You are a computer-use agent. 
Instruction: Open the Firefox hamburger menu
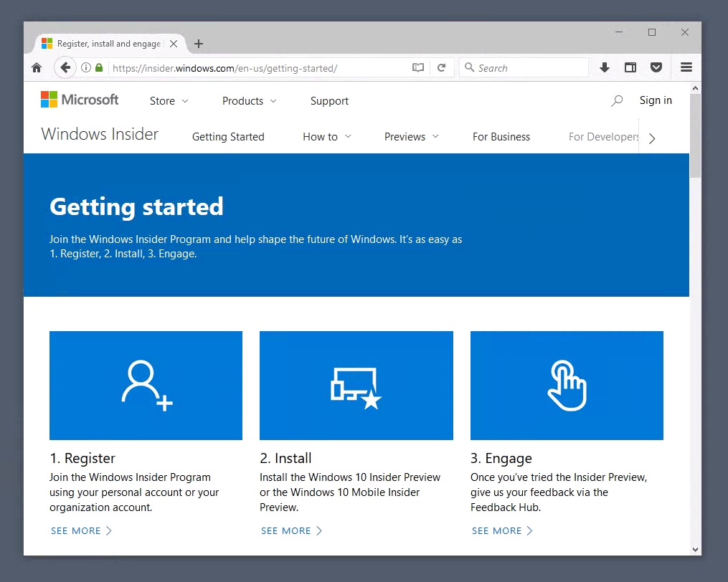(x=686, y=67)
